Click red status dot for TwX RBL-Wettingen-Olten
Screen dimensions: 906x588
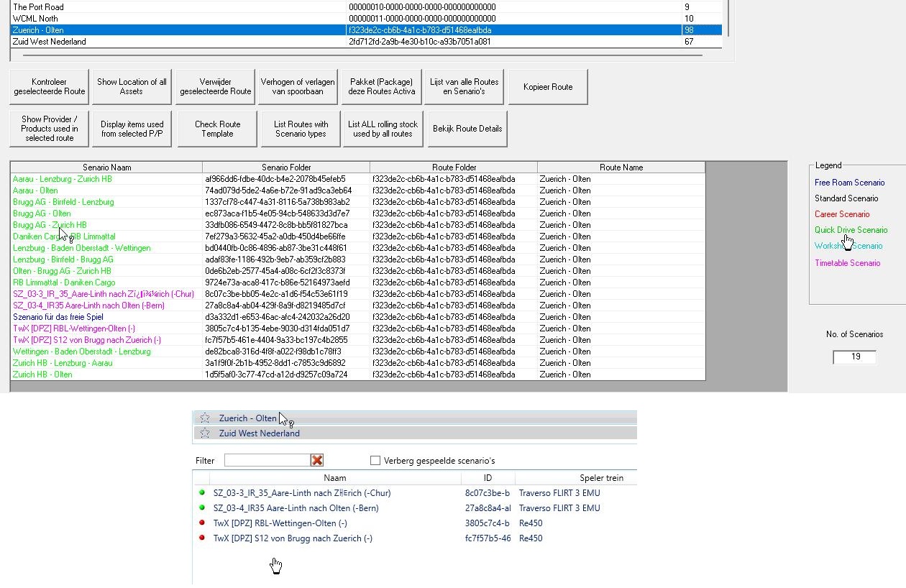pyautogui.click(x=203, y=523)
